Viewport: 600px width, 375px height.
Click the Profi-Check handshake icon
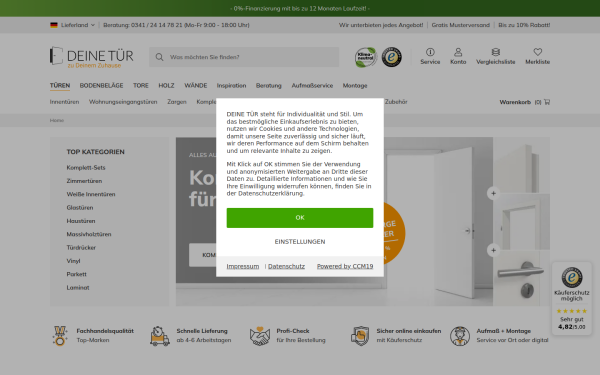[x=260, y=336]
